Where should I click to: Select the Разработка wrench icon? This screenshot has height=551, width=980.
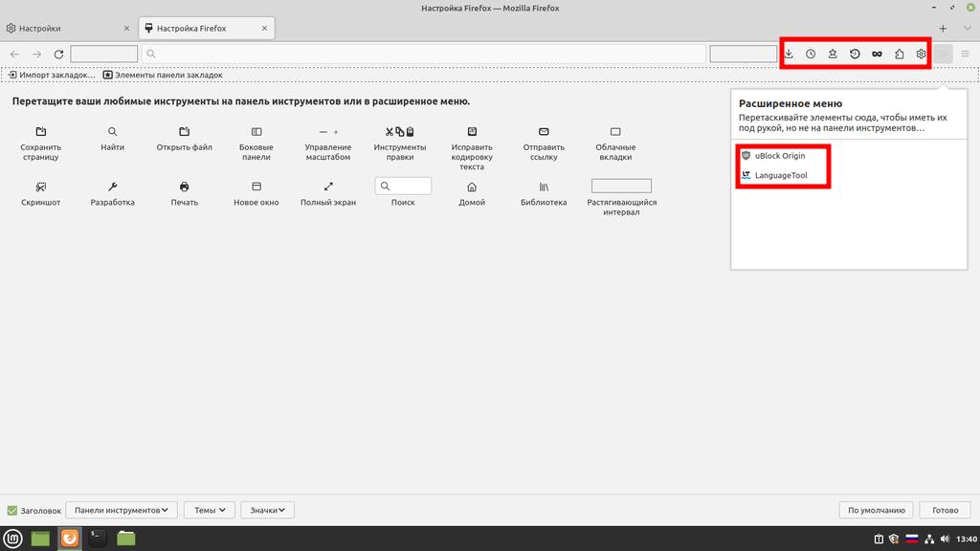coord(113,187)
